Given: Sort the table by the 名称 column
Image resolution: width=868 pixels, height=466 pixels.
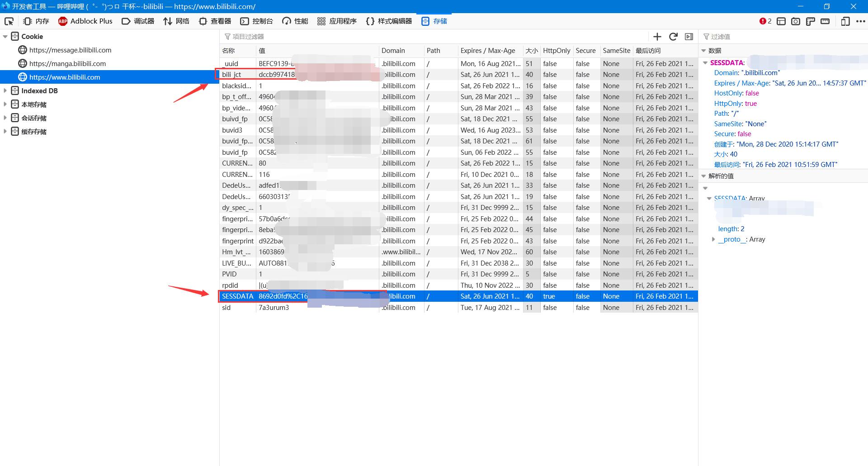Looking at the screenshot, I should click(238, 51).
